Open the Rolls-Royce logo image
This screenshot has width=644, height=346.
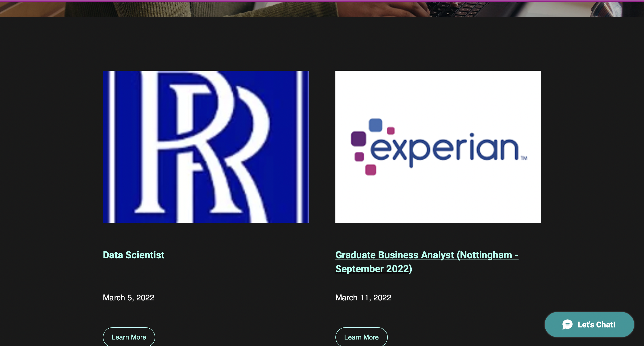[205, 147]
